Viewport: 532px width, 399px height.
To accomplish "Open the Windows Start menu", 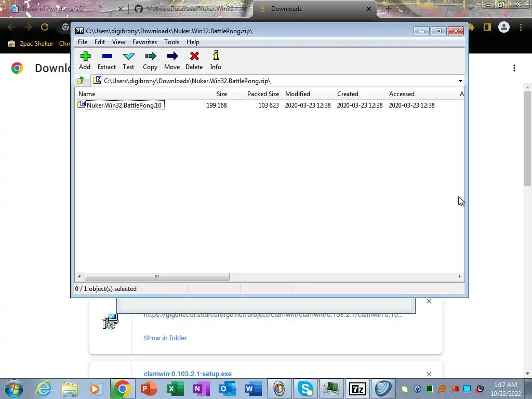I will tap(14, 389).
